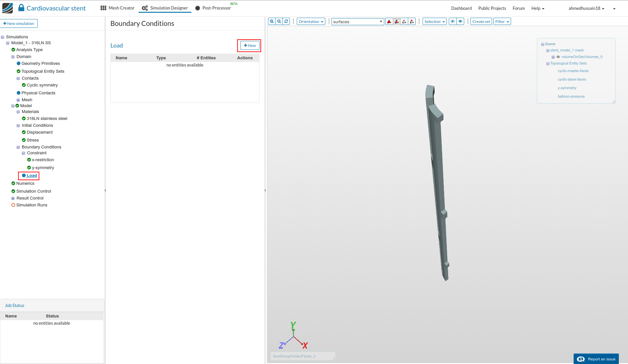This screenshot has width=628, height=364.
Task: Open the Simulation Designer tab
Action: pyautogui.click(x=165, y=8)
